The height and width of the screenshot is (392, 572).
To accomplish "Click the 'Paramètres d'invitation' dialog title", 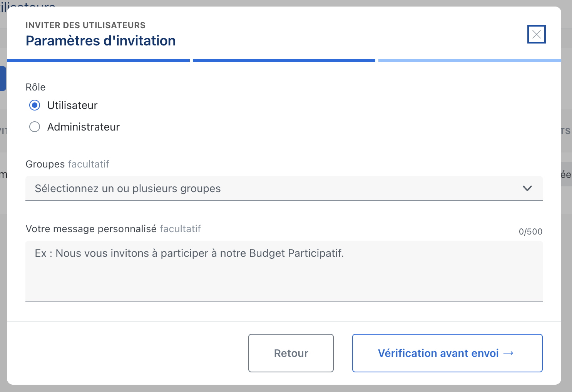I will pos(100,41).
